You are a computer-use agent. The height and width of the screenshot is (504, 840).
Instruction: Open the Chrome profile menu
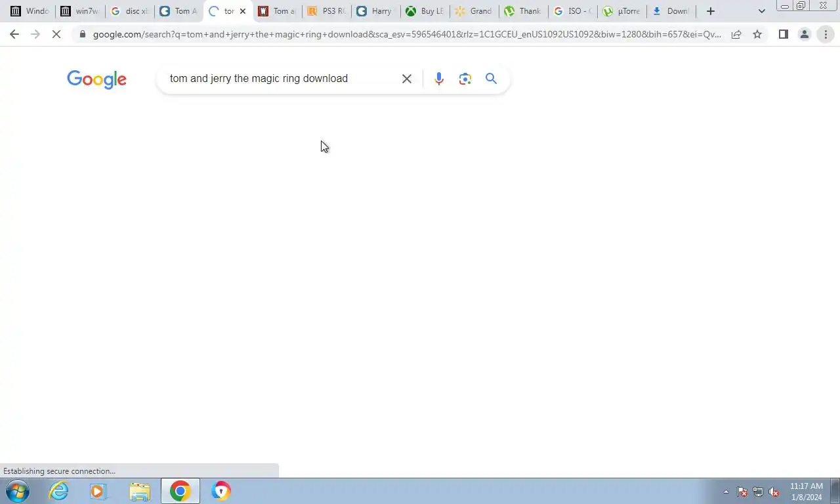(x=804, y=34)
